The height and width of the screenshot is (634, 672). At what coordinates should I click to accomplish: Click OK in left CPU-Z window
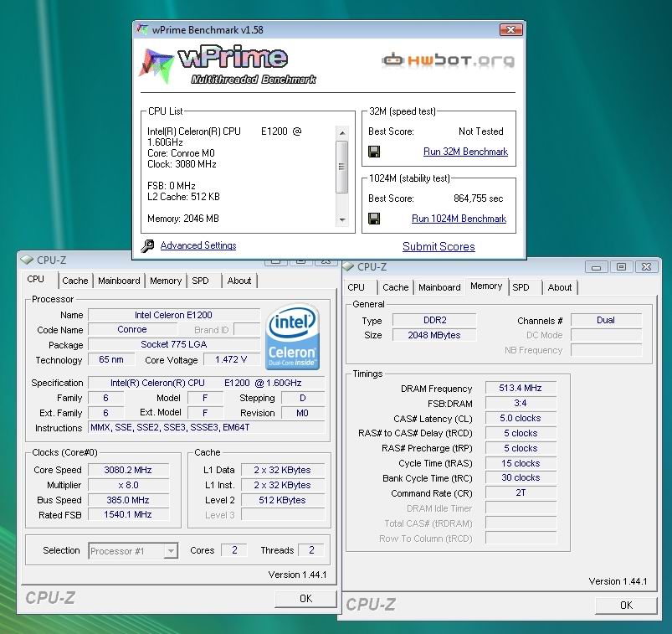point(305,599)
